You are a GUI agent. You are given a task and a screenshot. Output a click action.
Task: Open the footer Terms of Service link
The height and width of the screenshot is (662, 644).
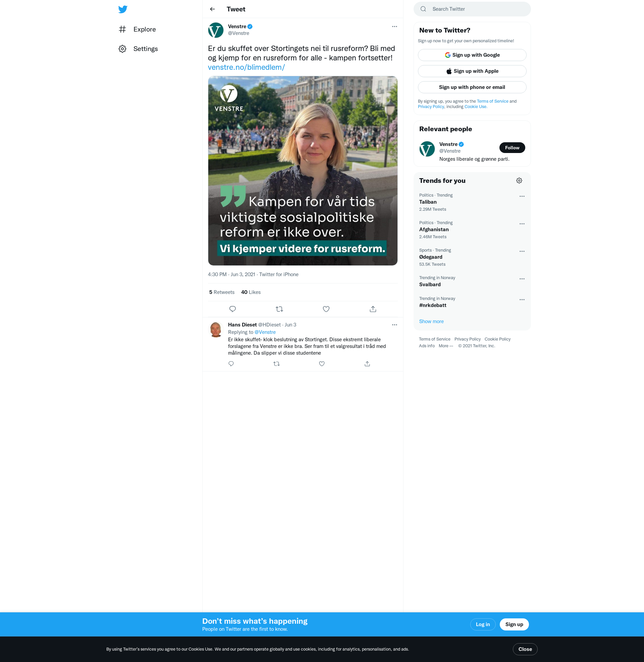coord(434,339)
